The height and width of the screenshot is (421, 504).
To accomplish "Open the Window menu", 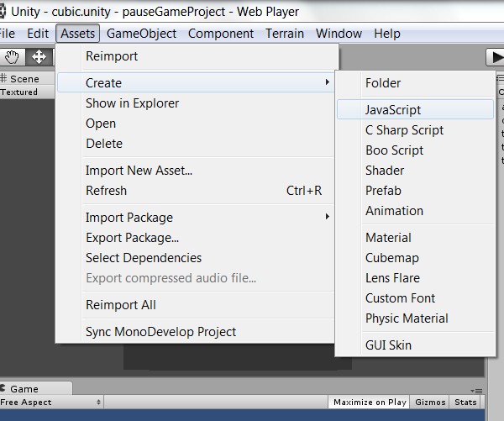I will coord(339,34).
